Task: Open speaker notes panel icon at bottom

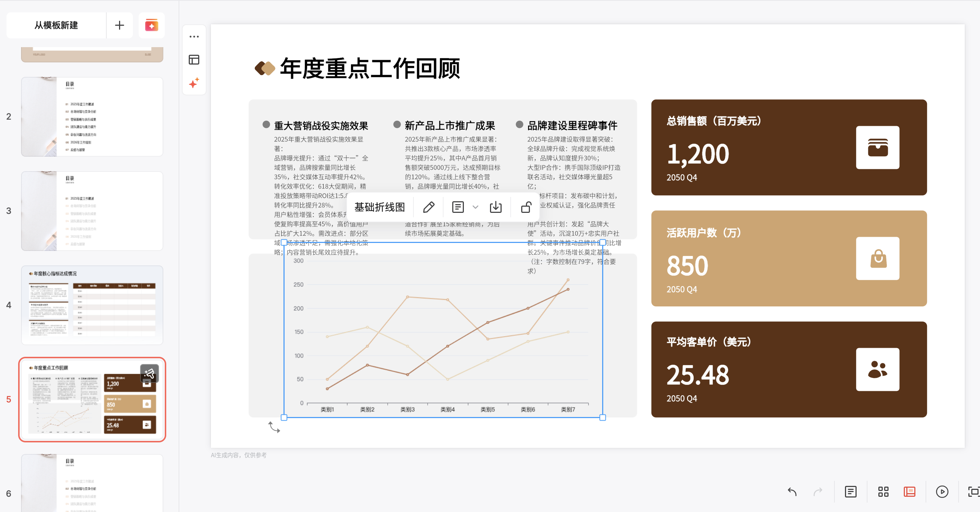Action: pos(850,491)
